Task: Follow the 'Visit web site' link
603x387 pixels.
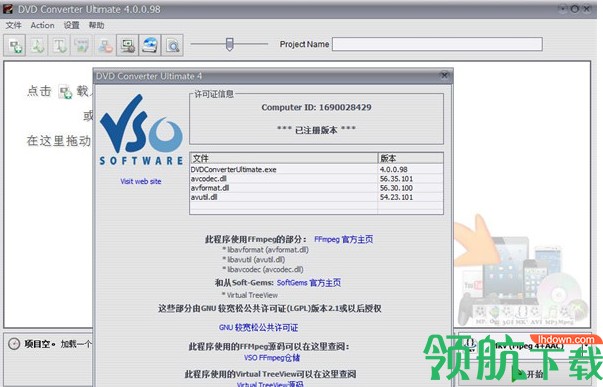Action: coord(141,181)
